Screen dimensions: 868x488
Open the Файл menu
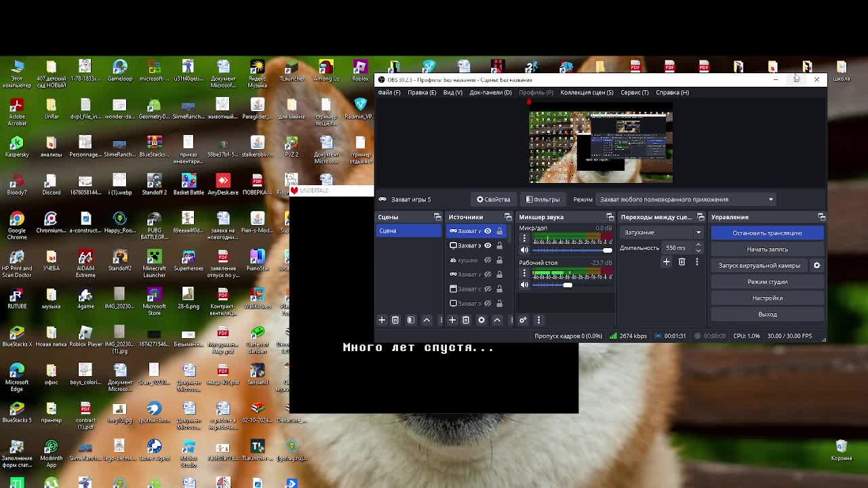[x=389, y=92]
